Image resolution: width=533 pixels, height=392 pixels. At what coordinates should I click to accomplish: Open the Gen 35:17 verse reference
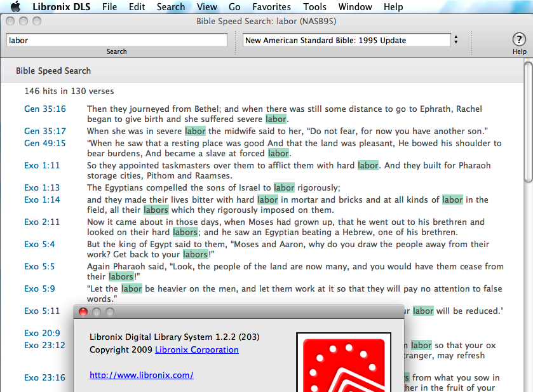coord(45,132)
